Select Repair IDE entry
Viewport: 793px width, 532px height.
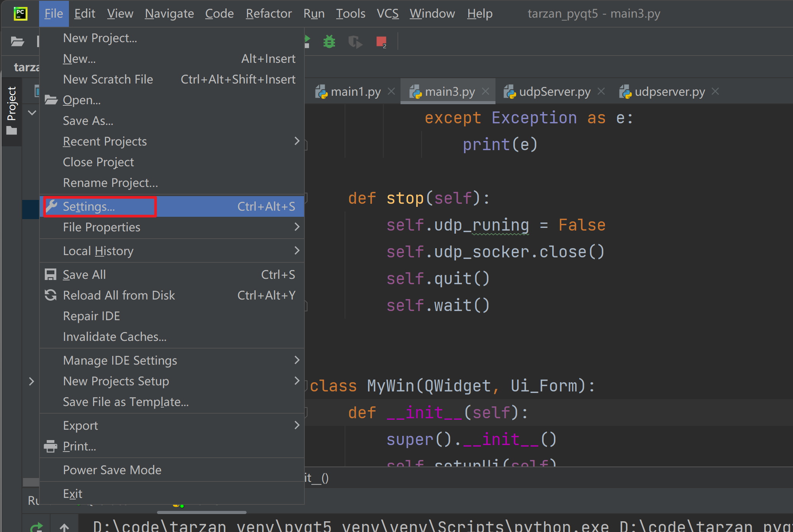pyautogui.click(x=172, y=316)
